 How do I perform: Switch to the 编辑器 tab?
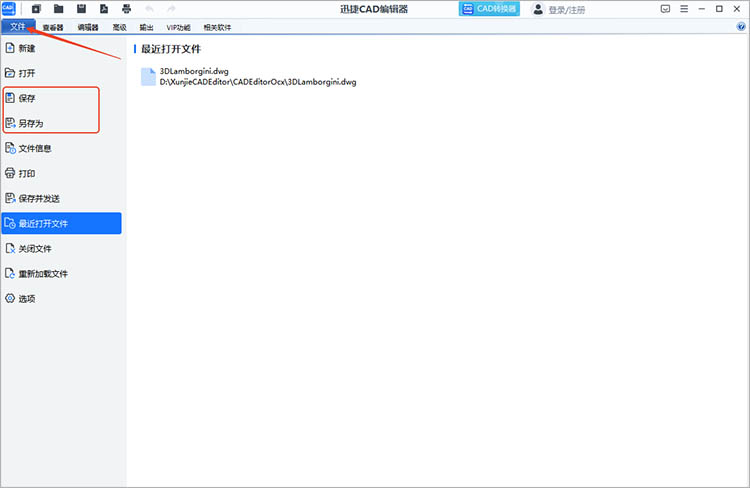point(88,27)
